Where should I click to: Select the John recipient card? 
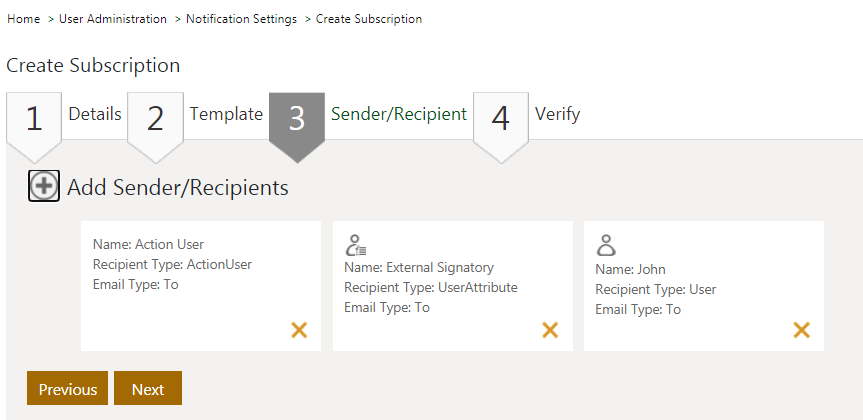703,300
